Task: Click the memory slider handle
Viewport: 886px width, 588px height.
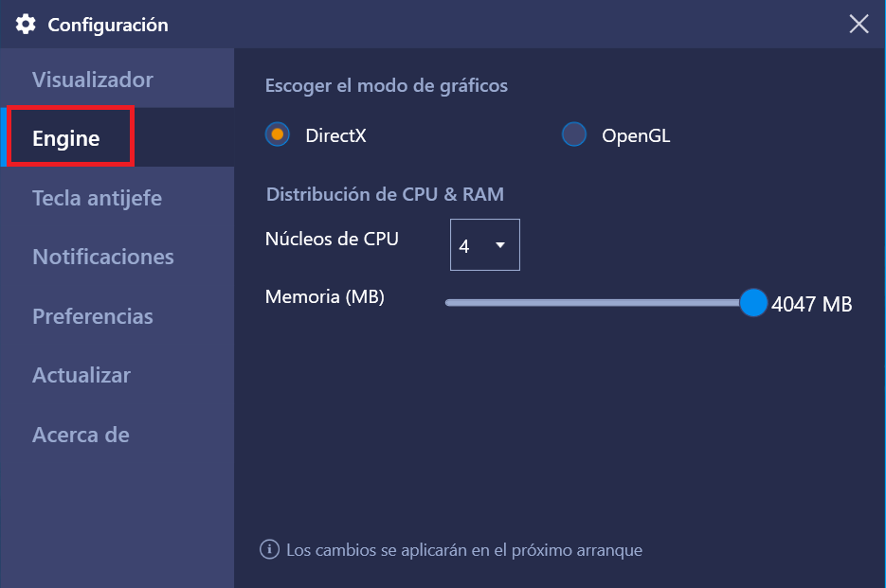Action: 753,303
